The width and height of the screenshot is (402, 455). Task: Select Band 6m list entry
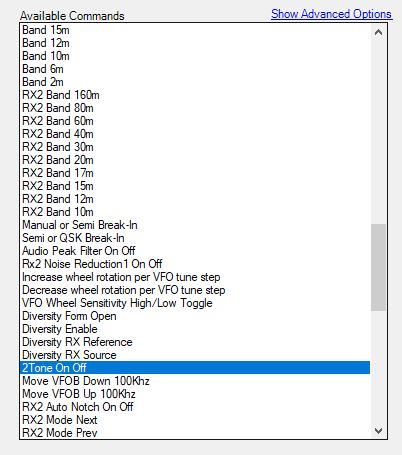195,69
